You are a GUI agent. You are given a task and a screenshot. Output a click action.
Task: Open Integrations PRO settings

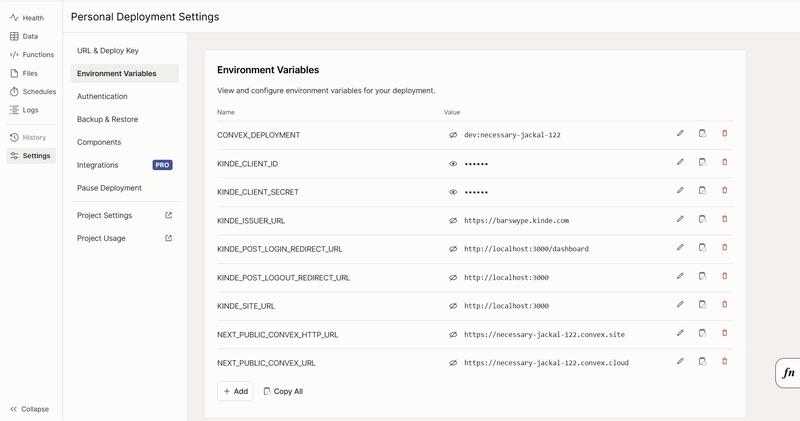point(124,165)
